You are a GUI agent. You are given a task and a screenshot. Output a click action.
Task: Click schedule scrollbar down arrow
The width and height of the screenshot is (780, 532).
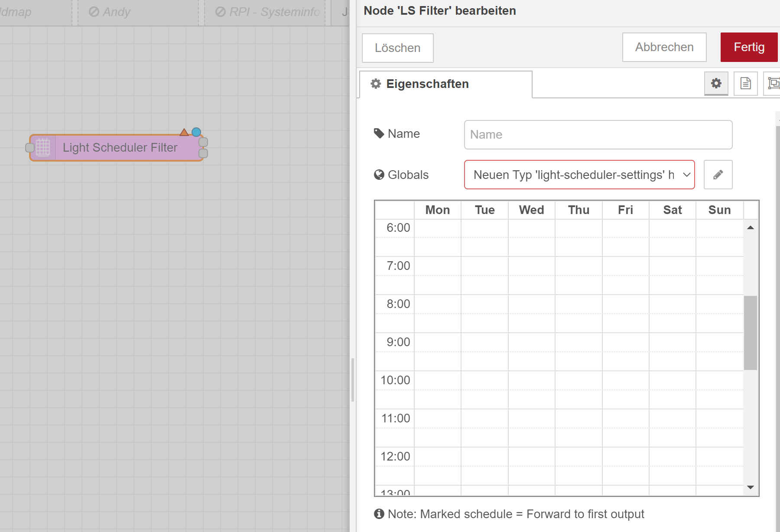pyautogui.click(x=751, y=487)
